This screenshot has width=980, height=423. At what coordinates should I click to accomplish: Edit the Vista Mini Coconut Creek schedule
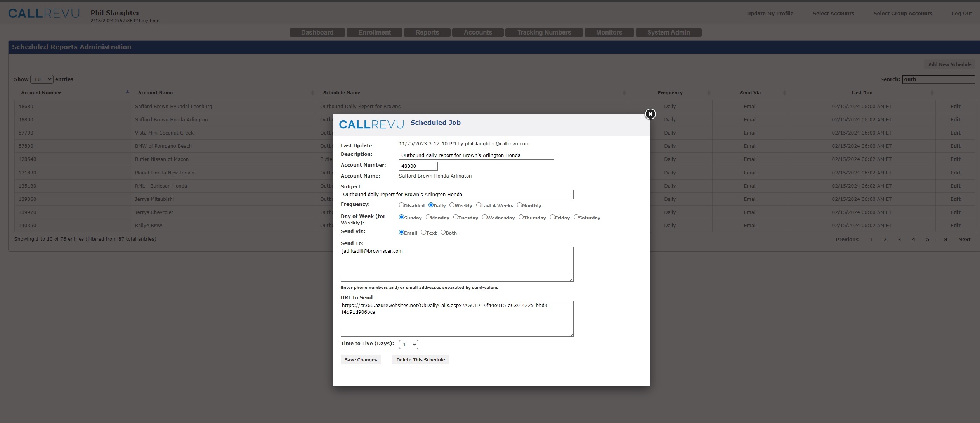pos(955,133)
